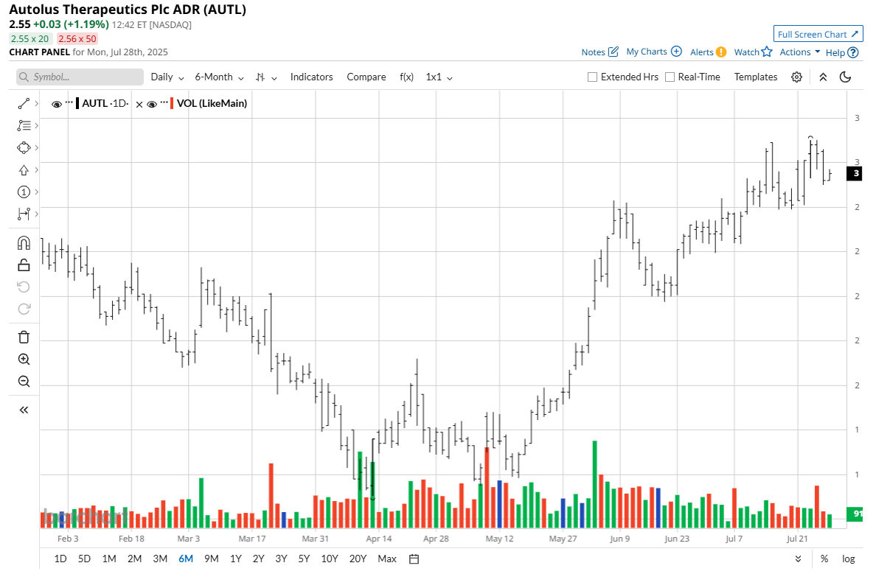This screenshot has height=588, width=890.
Task: Toggle percent scale button
Action: tap(824, 559)
